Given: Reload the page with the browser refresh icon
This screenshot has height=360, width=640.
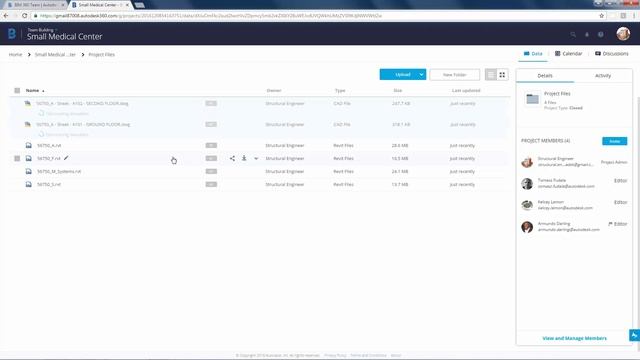Looking at the screenshot, I should tap(24, 16).
